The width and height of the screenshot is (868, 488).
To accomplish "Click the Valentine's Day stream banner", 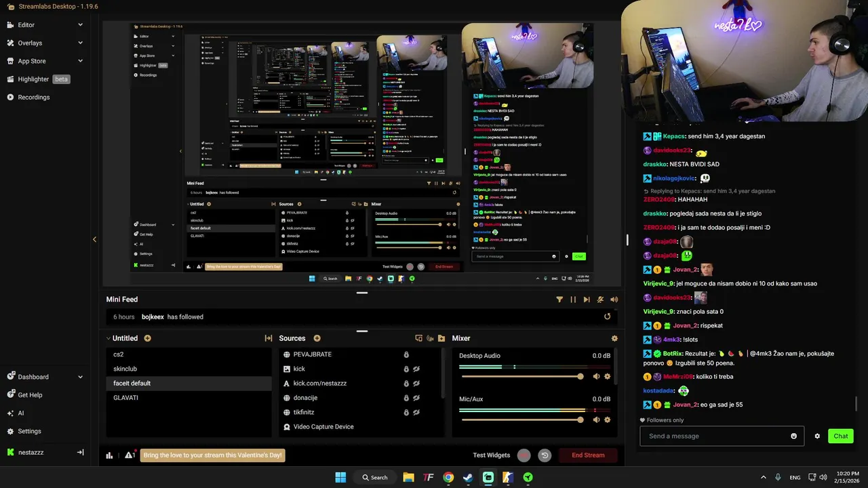I will point(213,455).
